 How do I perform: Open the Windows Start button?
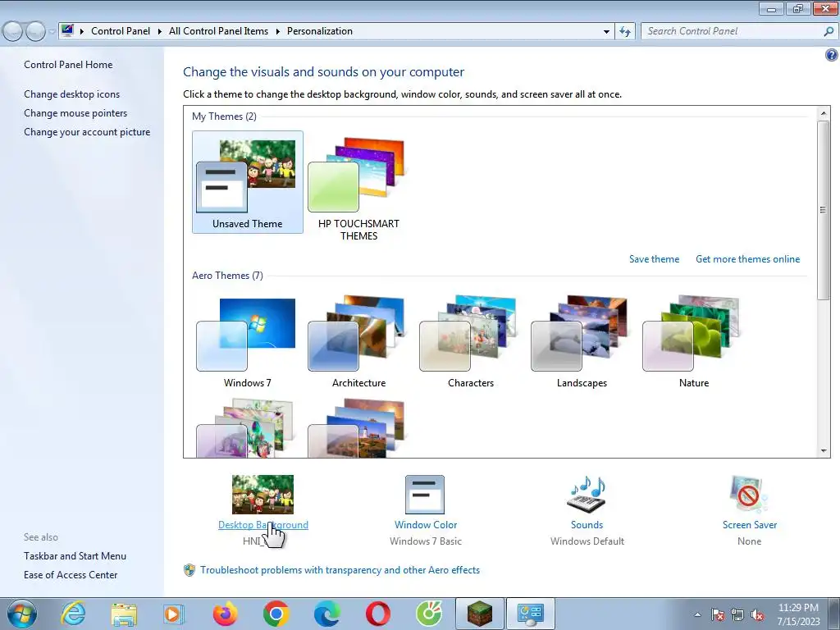click(22, 614)
